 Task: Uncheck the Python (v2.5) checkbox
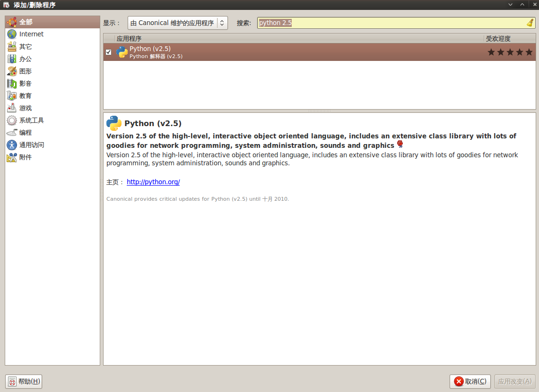pos(109,52)
